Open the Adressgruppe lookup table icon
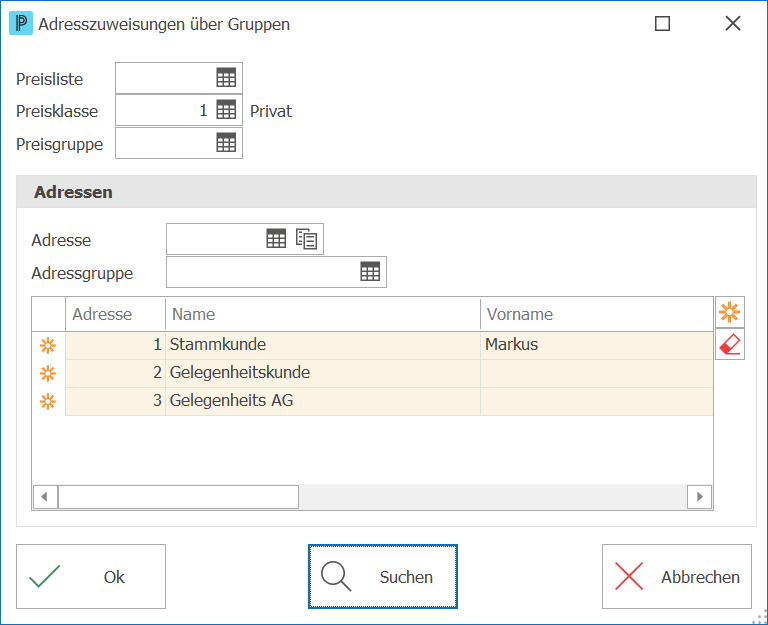Viewport: 768px width, 625px height. (x=370, y=271)
